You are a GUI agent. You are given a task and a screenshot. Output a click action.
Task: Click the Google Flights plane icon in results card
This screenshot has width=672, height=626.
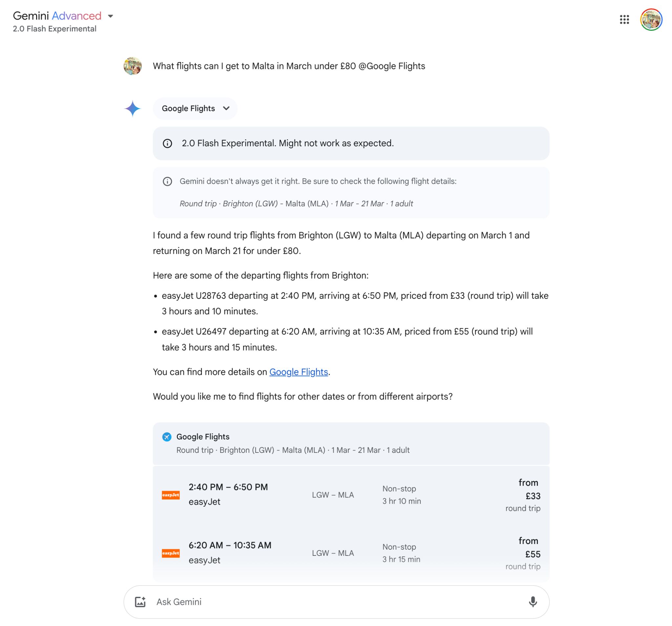coord(166,436)
